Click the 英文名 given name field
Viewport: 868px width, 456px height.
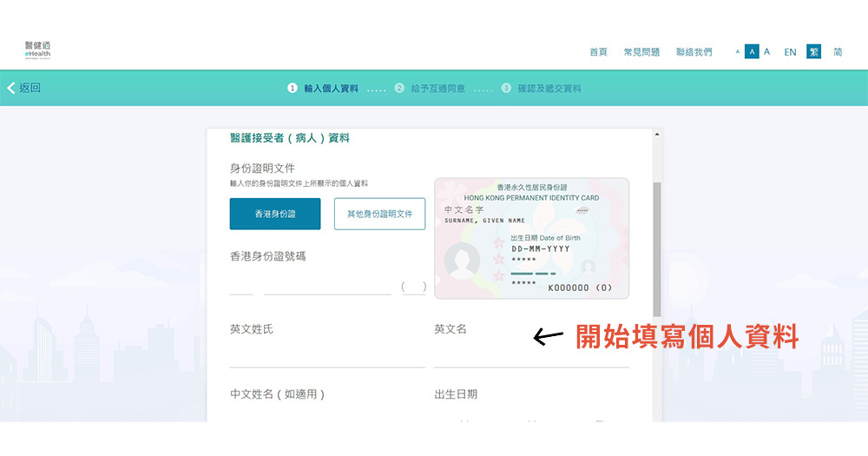tap(531, 356)
